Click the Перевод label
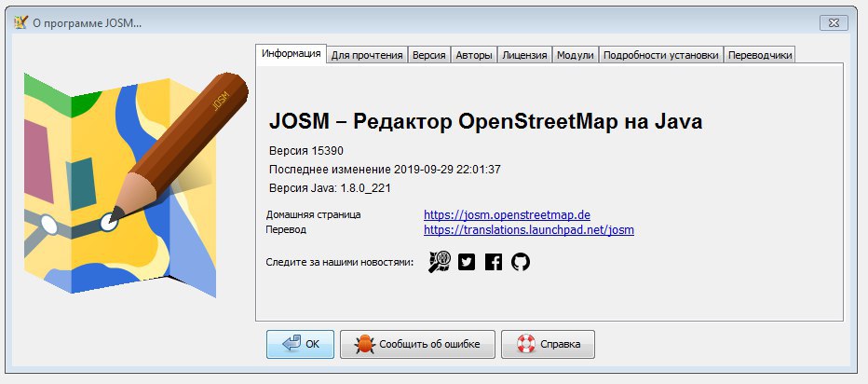Viewport: 868px width, 384px height. point(286,229)
